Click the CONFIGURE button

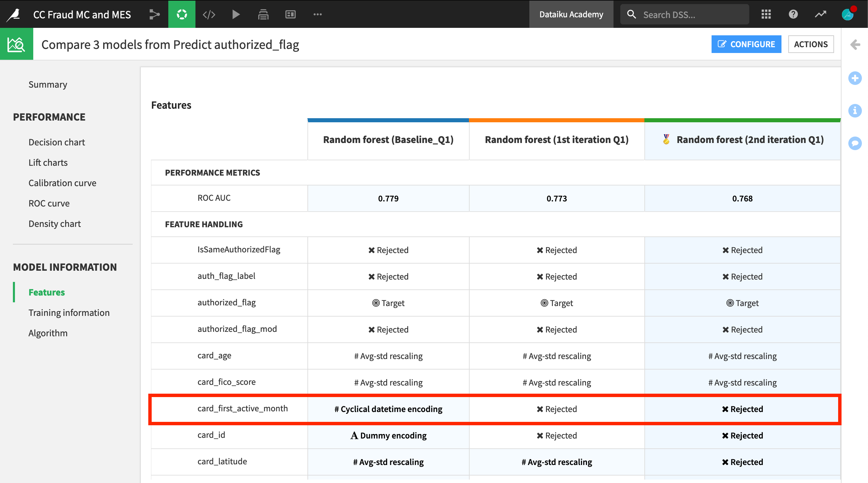pyautogui.click(x=746, y=44)
